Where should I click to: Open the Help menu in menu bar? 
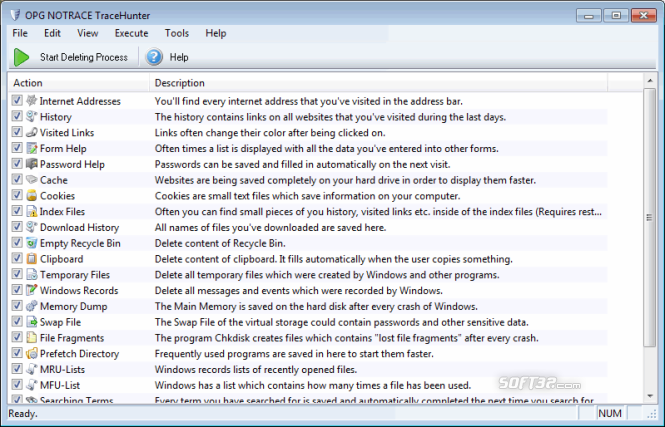point(215,33)
